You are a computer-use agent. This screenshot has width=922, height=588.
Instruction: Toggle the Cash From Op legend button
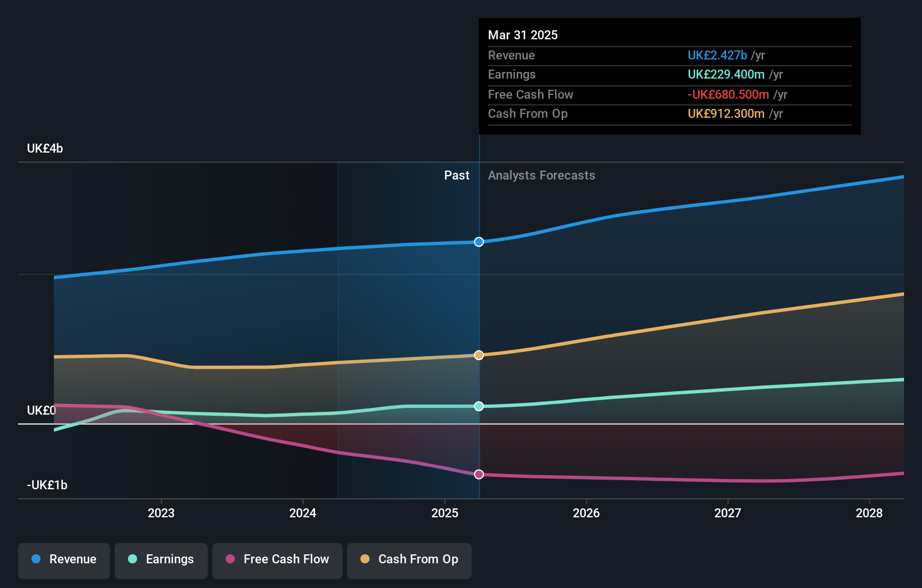[x=409, y=561]
